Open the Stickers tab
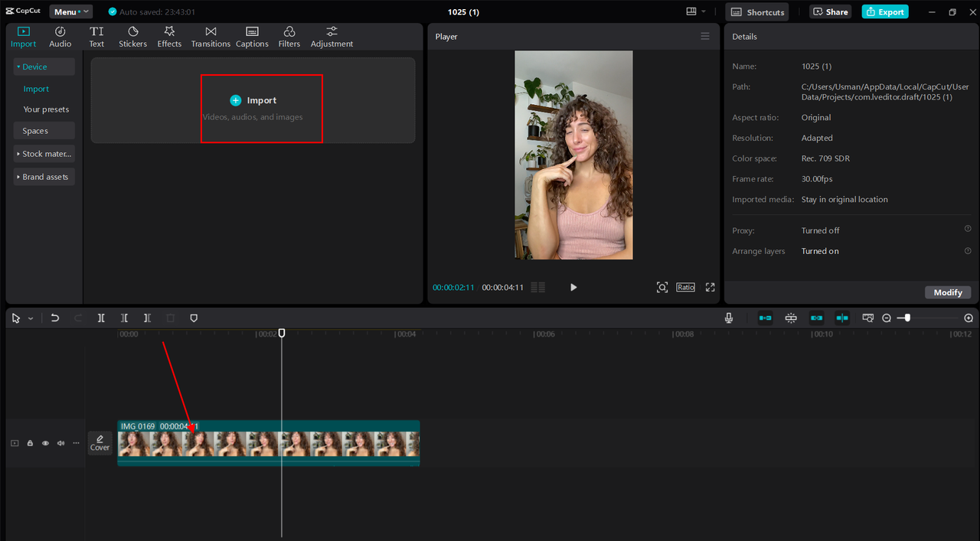Image resolution: width=980 pixels, height=541 pixels. point(132,37)
